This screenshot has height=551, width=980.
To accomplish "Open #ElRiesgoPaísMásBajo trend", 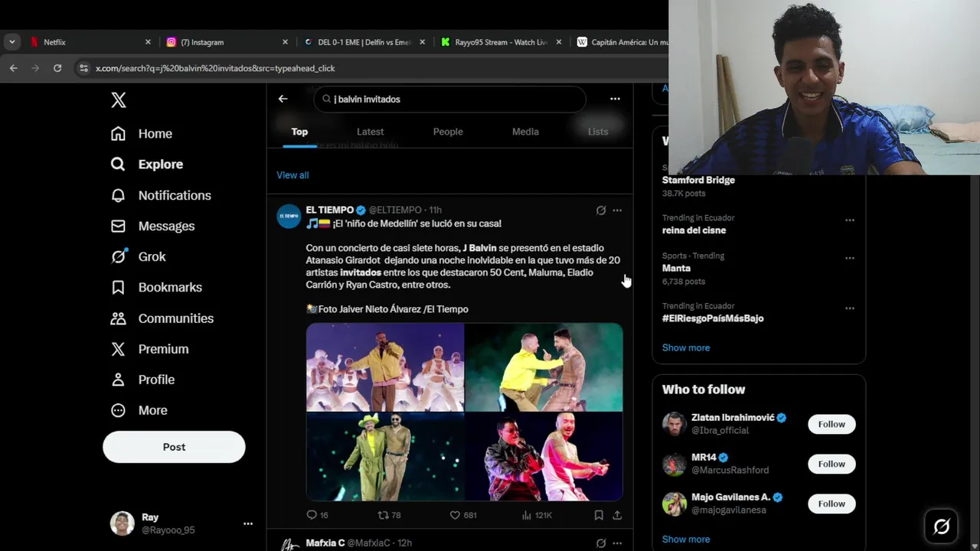I will [x=713, y=318].
